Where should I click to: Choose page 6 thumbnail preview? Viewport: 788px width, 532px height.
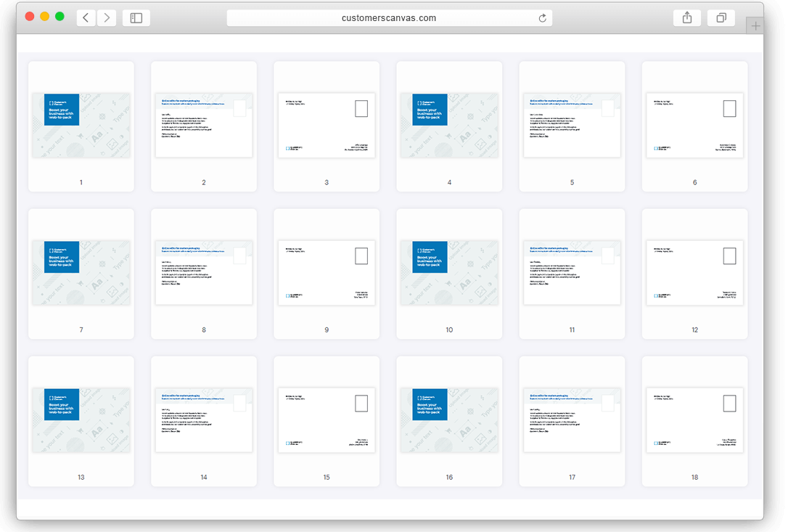tap(694, 125)
